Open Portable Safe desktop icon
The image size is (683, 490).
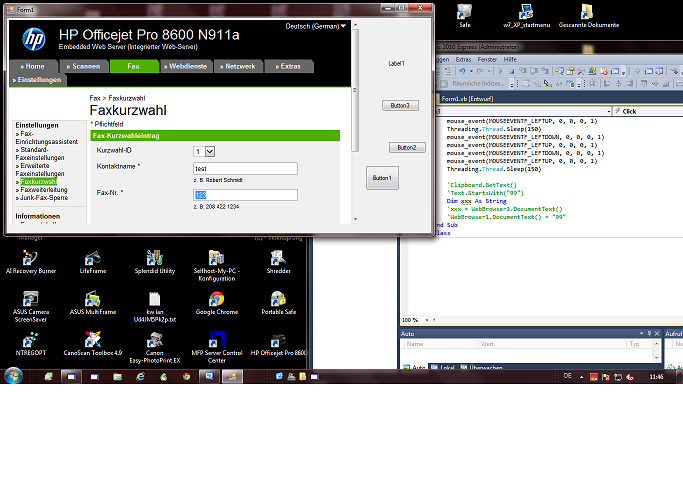click(278, 303)
